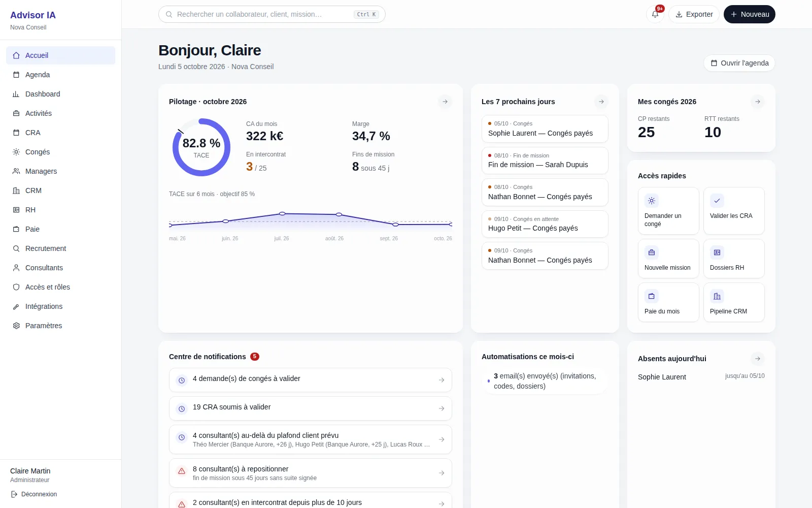Click the warning icon beside 8 consultant(s) à repositionner
Viewport: 812px width, 508px height.
pyautogui.click(x=182, y=471)
